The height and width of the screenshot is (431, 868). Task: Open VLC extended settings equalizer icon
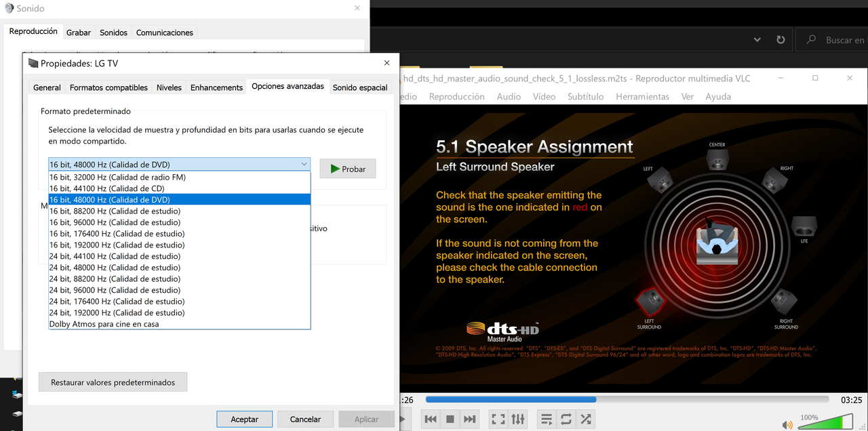pyautogui.click(x=518, y=419)
